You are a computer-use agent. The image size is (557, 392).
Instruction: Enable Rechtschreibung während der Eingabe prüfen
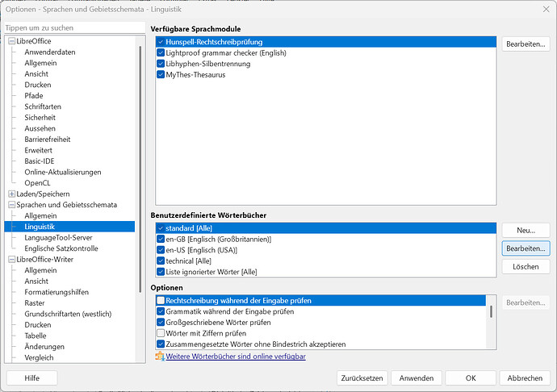point(161,300)
